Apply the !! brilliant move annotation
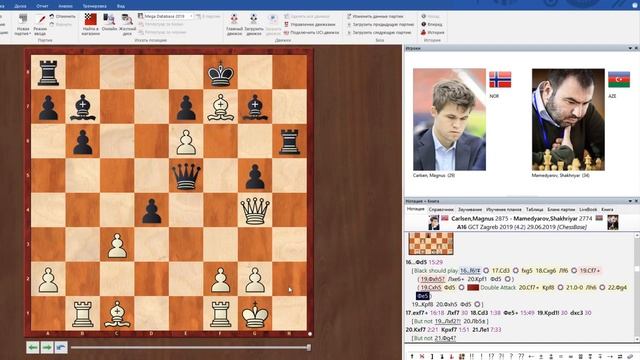 point(472,356)
